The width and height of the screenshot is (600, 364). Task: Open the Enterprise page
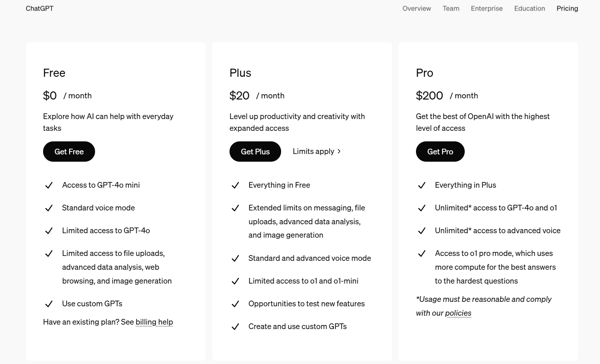[x=486, y=8]
